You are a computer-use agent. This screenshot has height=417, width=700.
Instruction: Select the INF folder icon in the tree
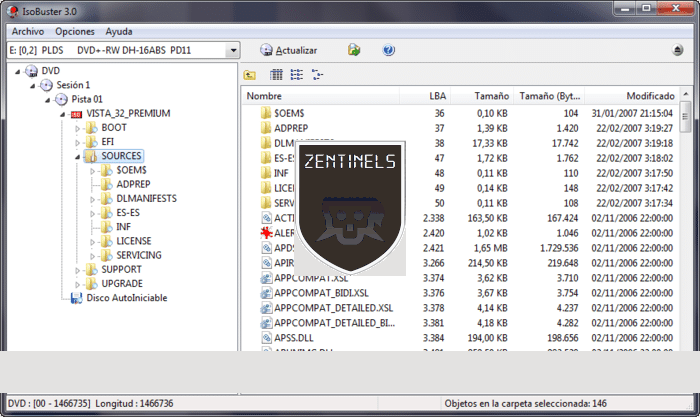click(x=106, y=227)
